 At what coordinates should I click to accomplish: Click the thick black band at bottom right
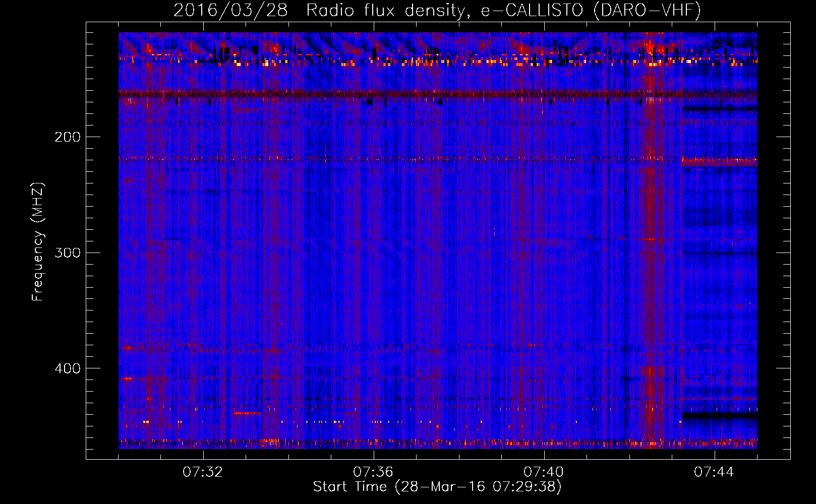719,416
